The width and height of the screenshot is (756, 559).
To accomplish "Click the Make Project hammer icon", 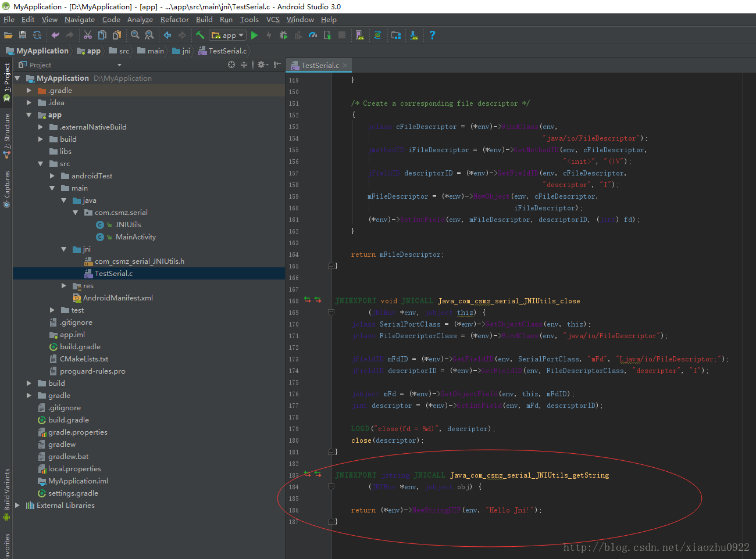I will pos(200,35).
